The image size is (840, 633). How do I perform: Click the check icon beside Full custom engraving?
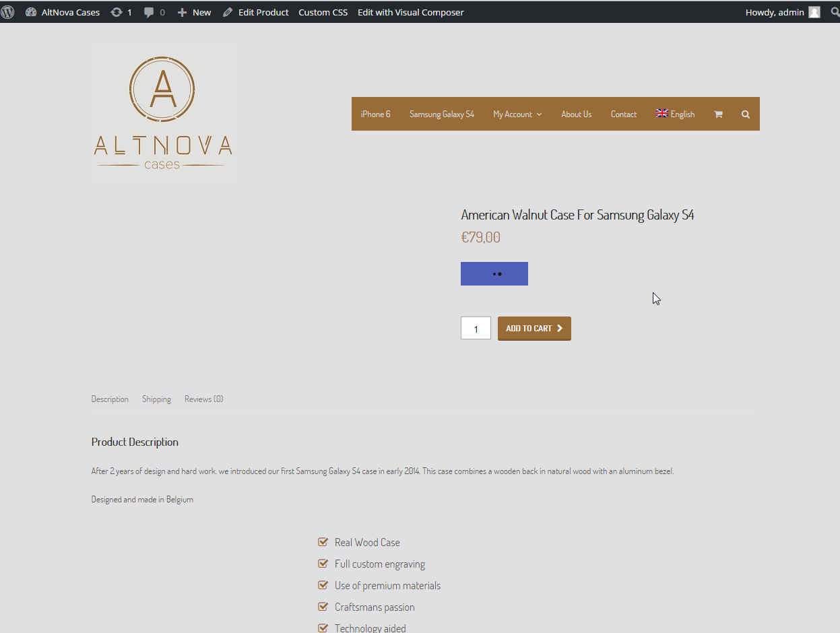[323, 563]
